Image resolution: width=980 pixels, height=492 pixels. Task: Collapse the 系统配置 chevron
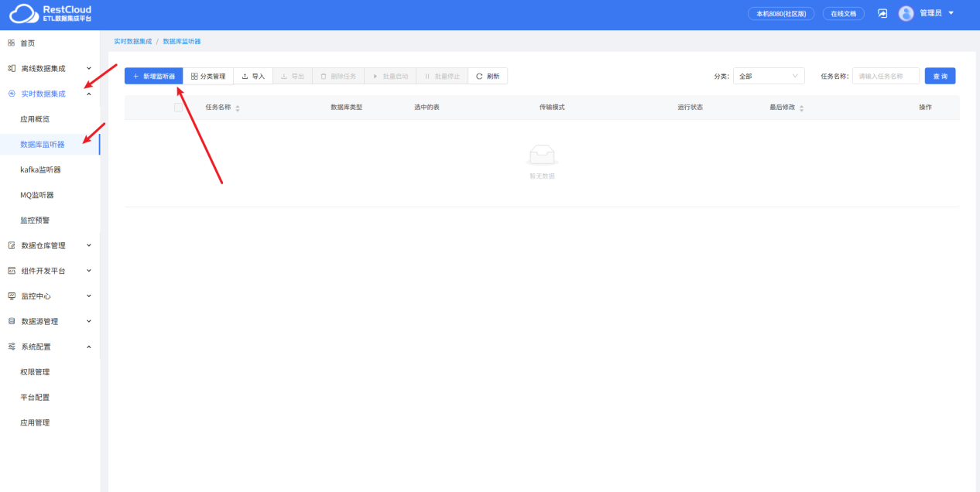coord(88,347)
